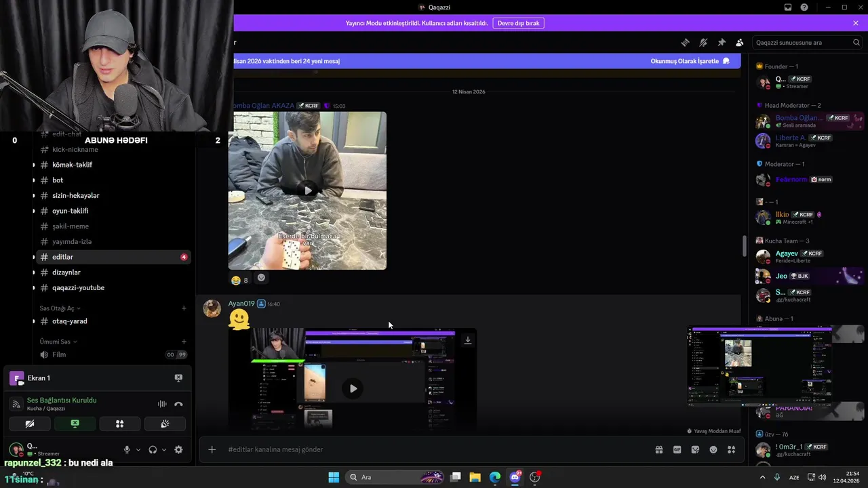Select the editlər channel
Viewport: 868px width, 488px height.
[112, 257]
